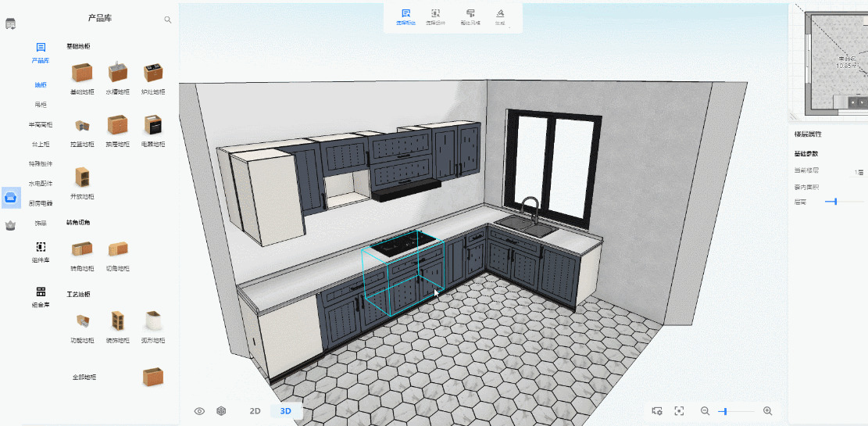The width and height of the screenshot is (868, 426).
Task: Switch to the 水电配件 category
Action: click(x=41, y=184)
